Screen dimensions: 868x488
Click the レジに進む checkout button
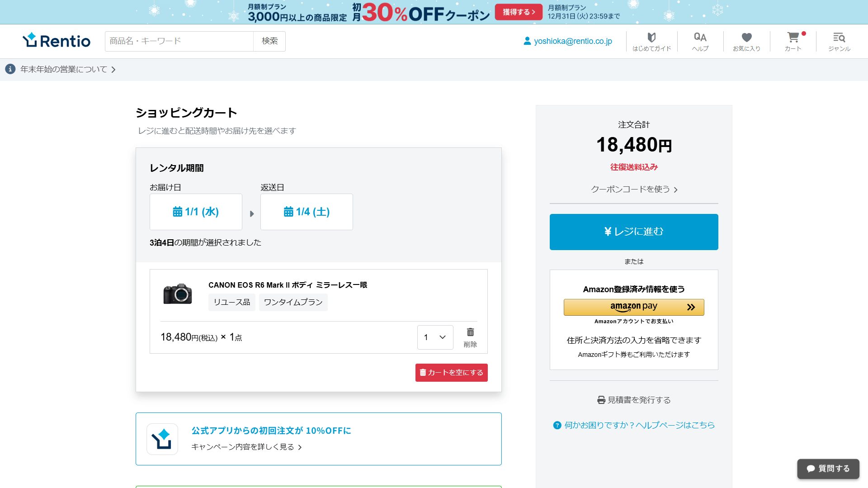(634, 232)
